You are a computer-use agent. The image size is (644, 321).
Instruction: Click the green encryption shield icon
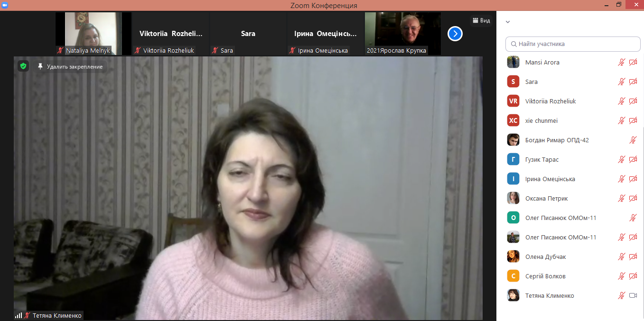tap(23, 66)
